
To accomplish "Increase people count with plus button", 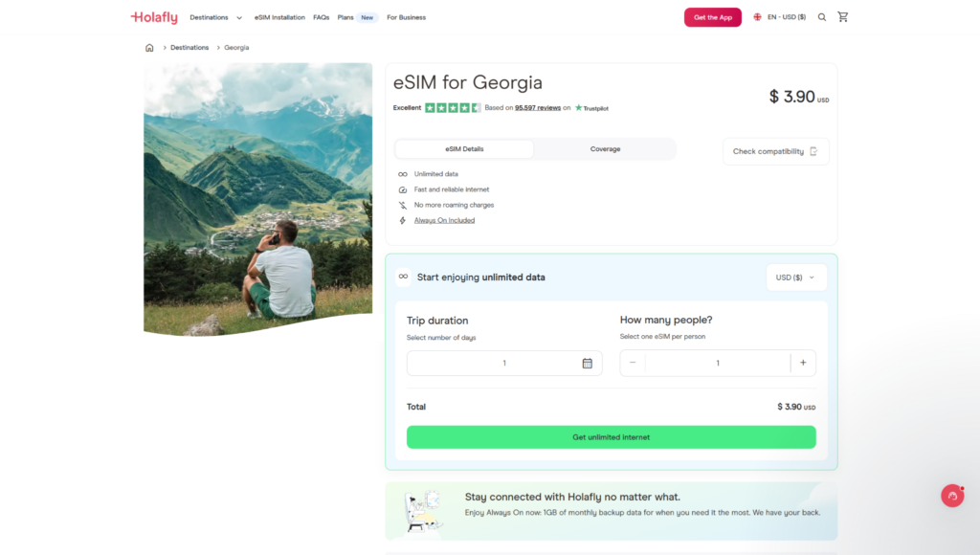I will pos(803,363).
